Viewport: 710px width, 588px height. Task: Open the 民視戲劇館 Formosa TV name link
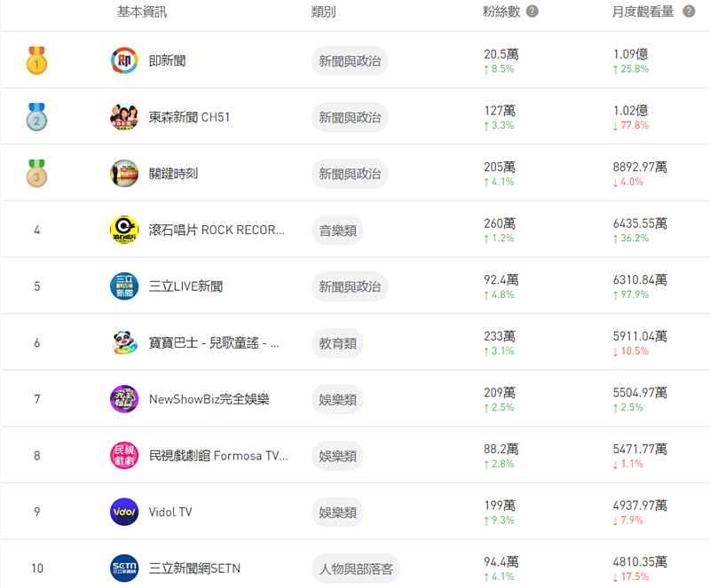pos(218,455)
